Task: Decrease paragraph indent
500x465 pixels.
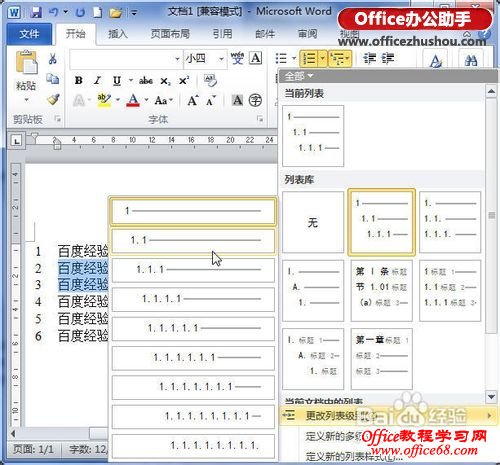Action: coord(369,59)
